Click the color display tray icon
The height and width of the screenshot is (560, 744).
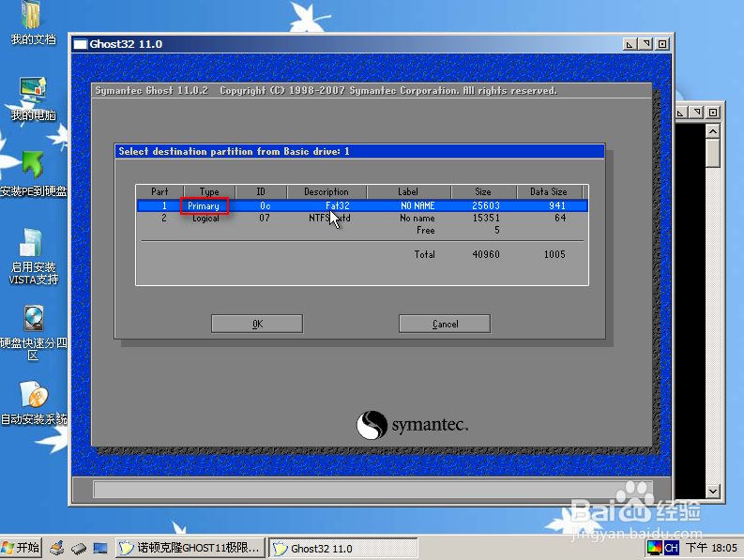(654, 548)
